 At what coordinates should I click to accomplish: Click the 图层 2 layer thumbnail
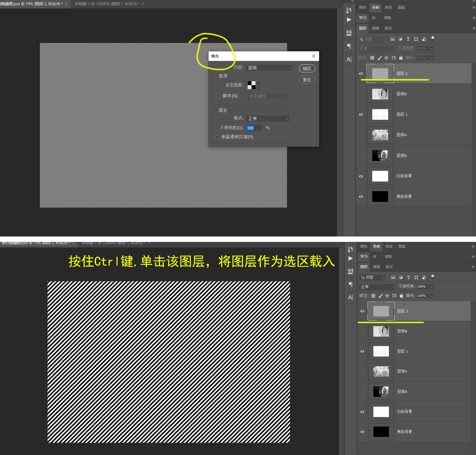(x=380, y=73)
